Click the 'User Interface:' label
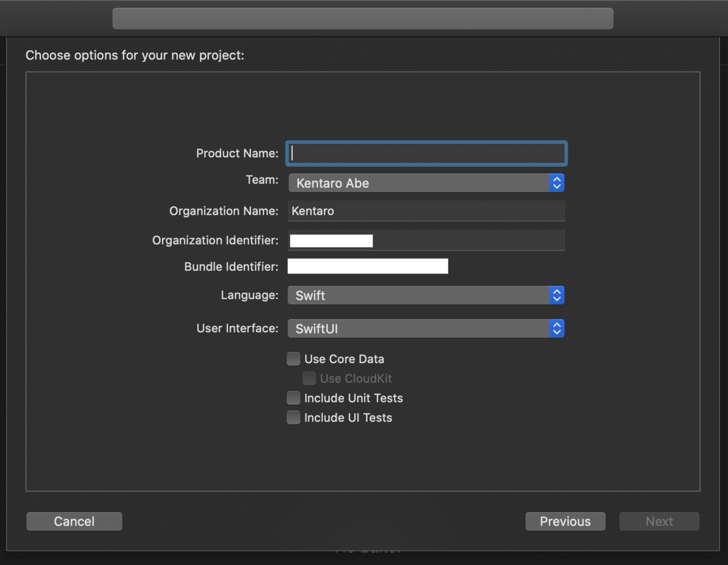The width and height of the screenshot is (728, 565). (238, 329)
